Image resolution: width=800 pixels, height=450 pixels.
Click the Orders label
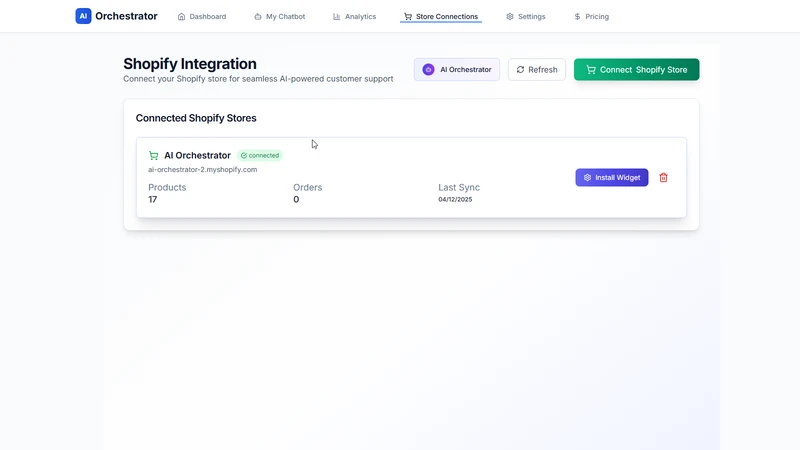(x=308, y=187)
